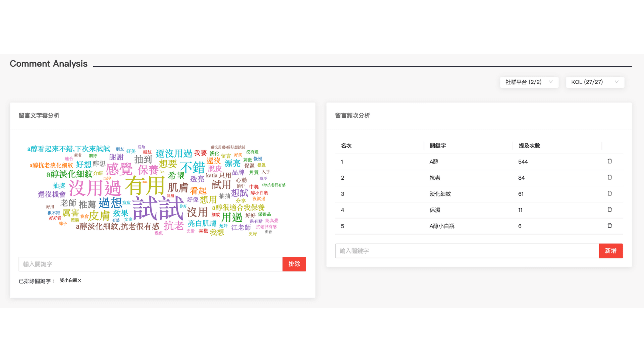
Task: Click the large word 試試 in cloud
Action: click(x=158, y=208)
